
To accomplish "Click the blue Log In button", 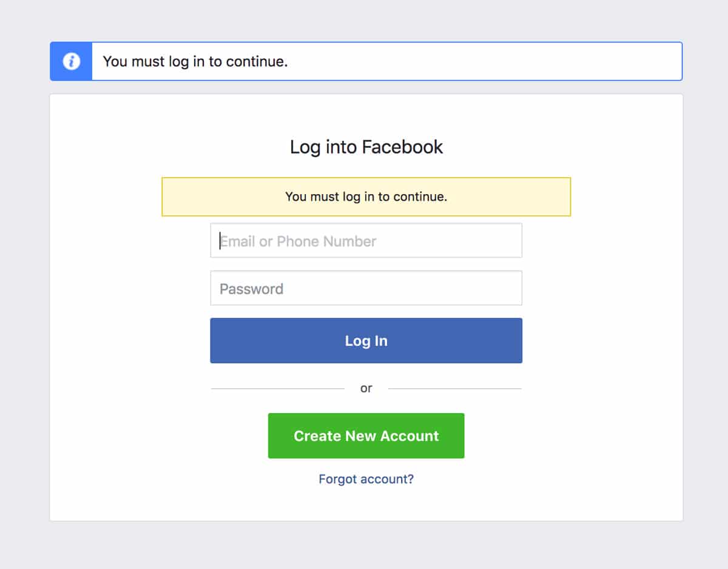I will [x=366, y=340].
